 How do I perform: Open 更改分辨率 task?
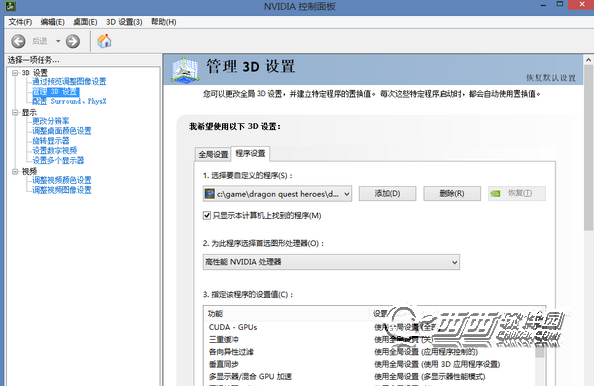[x=51, y=121]
